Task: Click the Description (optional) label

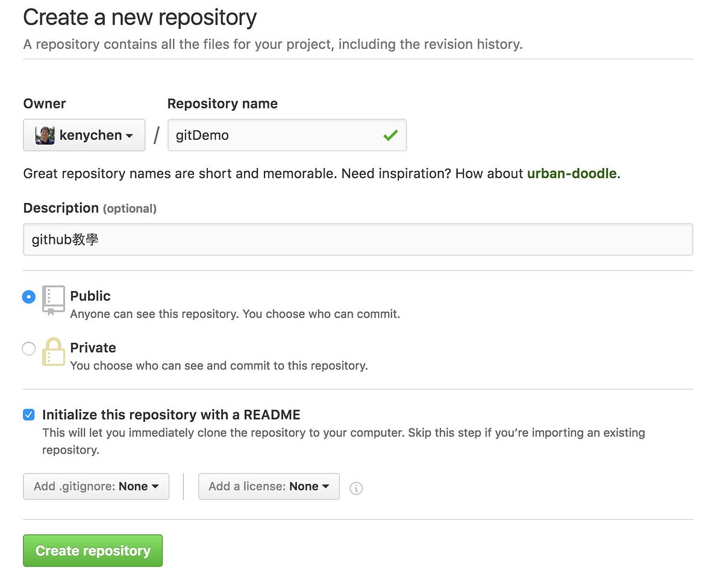Action: [x=90, y=208]
